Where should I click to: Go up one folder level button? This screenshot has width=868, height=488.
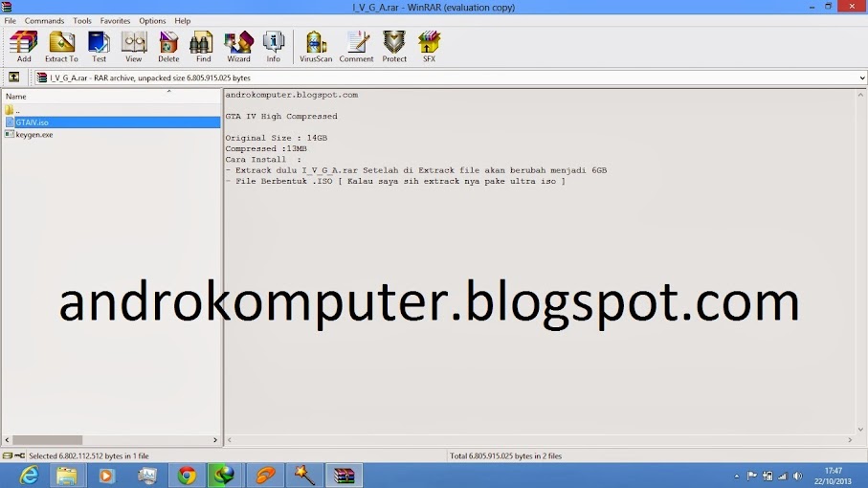click(x=13, y=78)
